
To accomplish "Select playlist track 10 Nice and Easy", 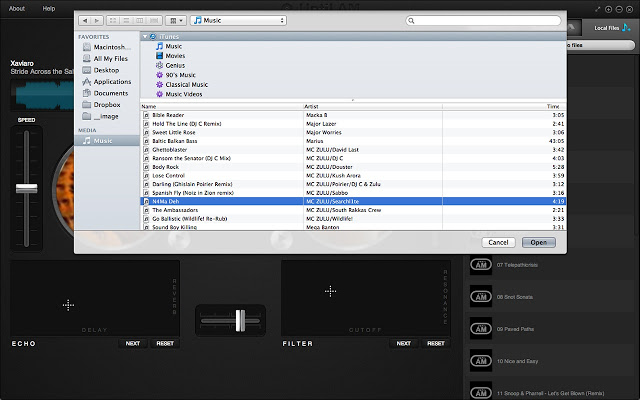I will click(x=551, y=361).
